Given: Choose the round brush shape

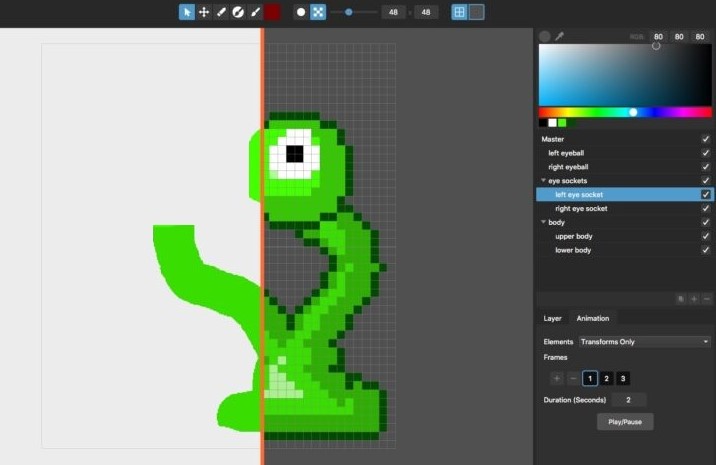Looking at the screenshot, I should (x=301, y=12).
